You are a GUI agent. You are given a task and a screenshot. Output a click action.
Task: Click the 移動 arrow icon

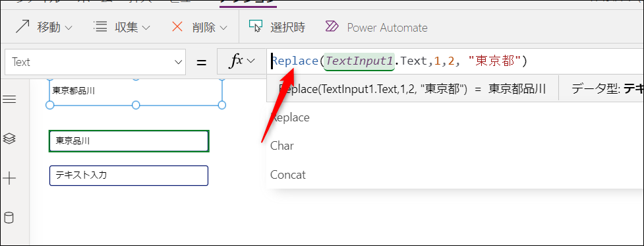pyautogui.click(x=23, y=27)
